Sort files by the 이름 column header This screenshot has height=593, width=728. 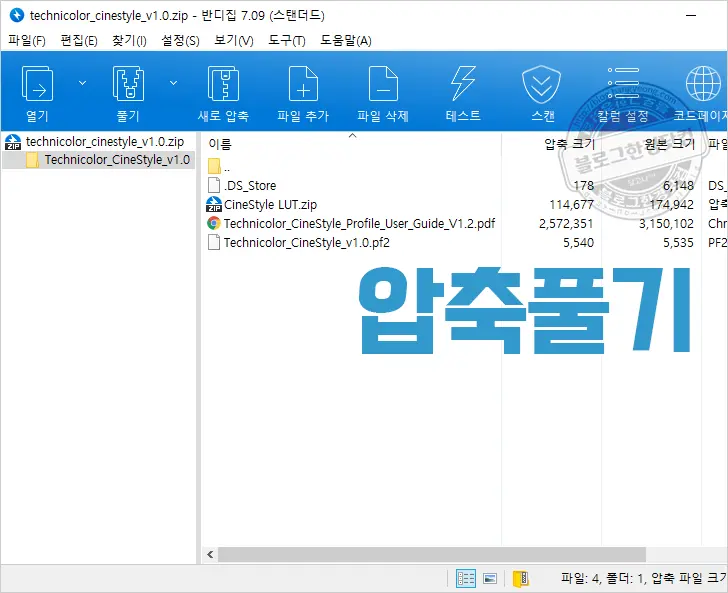pos(220,145)
